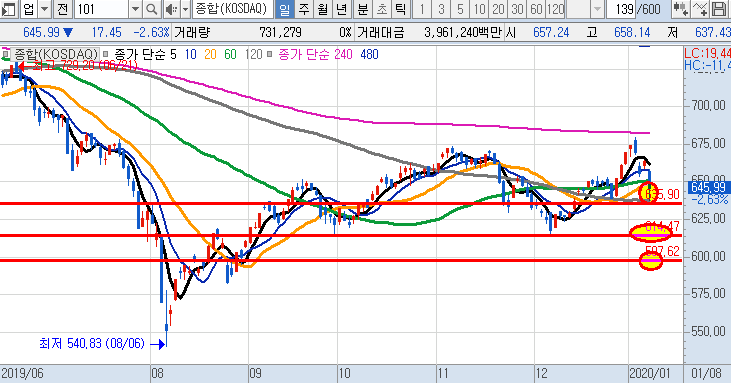This screenshot has height=383, width=731.
Task: Open the dropdown arrow next to 업
Action: [44, 9]
